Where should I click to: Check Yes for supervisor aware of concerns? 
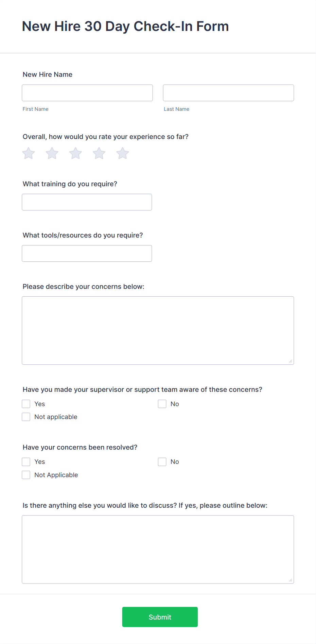26,404
